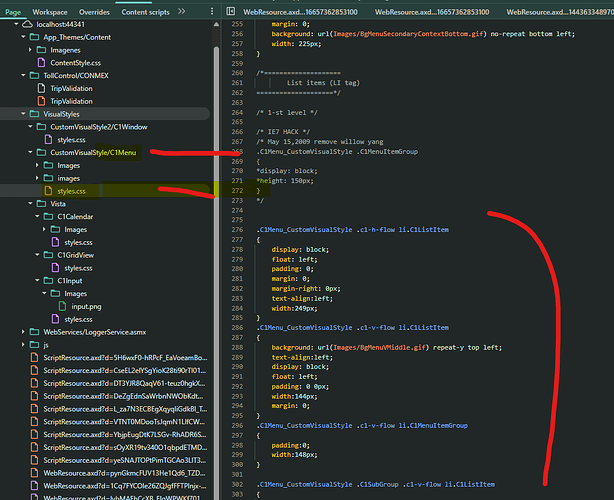Open the three-dot more options menu
The image size is (614, 500).
pos(212,11)
